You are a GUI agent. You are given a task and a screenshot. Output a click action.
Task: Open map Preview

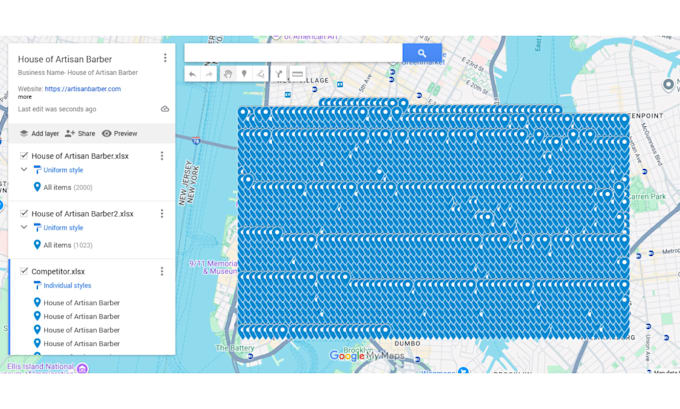point(120,134)
